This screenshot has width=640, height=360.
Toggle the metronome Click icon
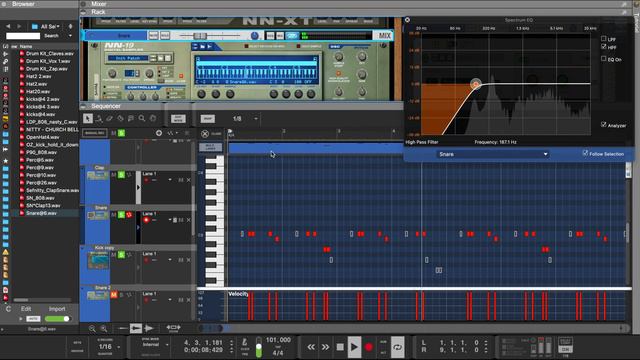click(x=244, y=342)
